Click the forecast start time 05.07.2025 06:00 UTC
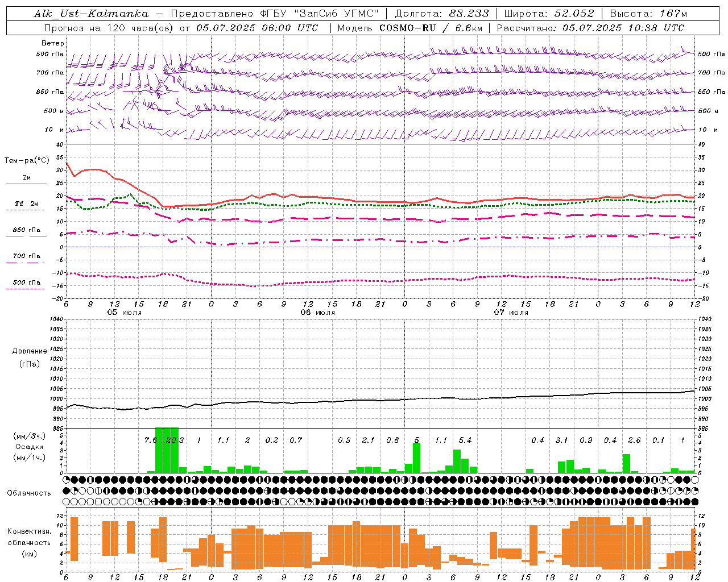This screenshot has width=728, height=582. [x=257, y=28]
